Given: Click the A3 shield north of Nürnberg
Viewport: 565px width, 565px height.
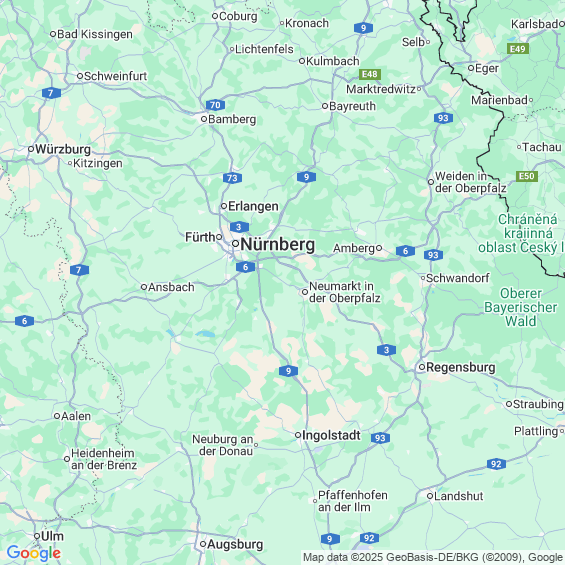Looking at the screenshot, I should pyautogui.click(x=239, y=227).
